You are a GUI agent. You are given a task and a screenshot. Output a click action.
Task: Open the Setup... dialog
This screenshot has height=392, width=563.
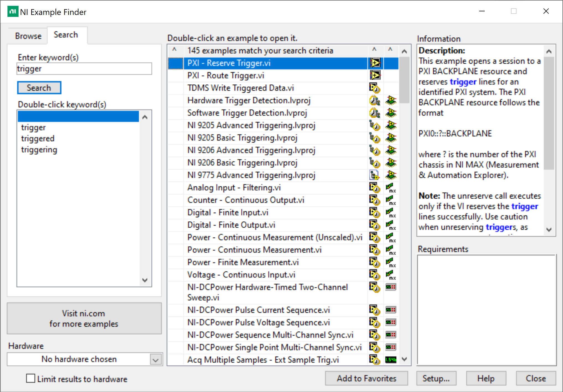(436, 378)
